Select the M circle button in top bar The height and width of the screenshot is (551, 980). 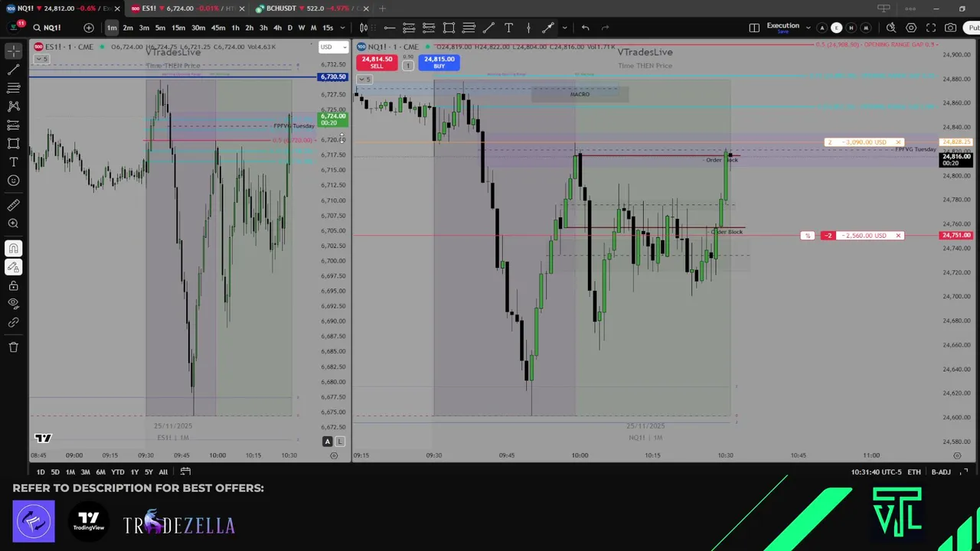tap(866, 28)
